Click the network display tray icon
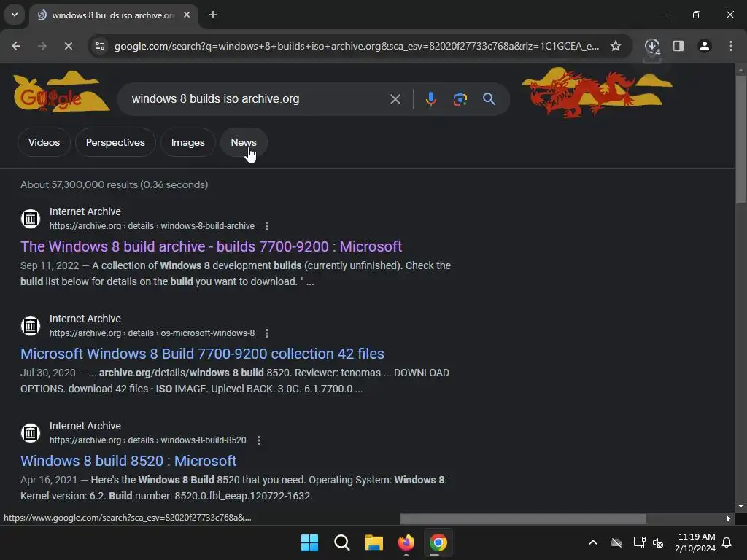Viewport: 747px width, 560px height. 639,542
